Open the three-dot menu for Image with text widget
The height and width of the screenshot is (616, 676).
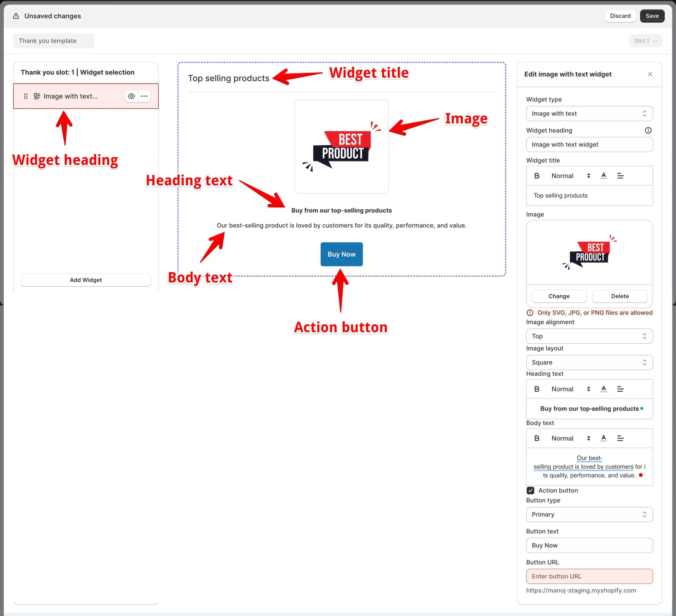tap(144, 96)
